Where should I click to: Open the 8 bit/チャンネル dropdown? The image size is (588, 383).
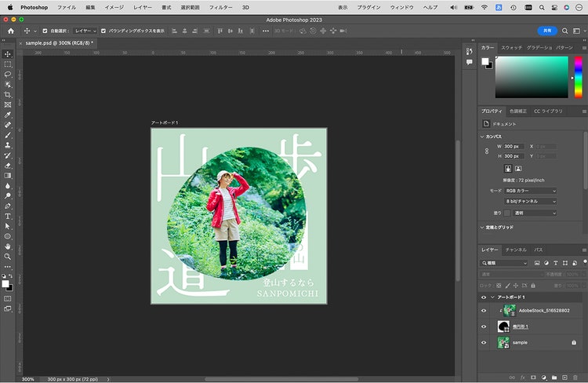pyautogui.click(x=530, y=201)
